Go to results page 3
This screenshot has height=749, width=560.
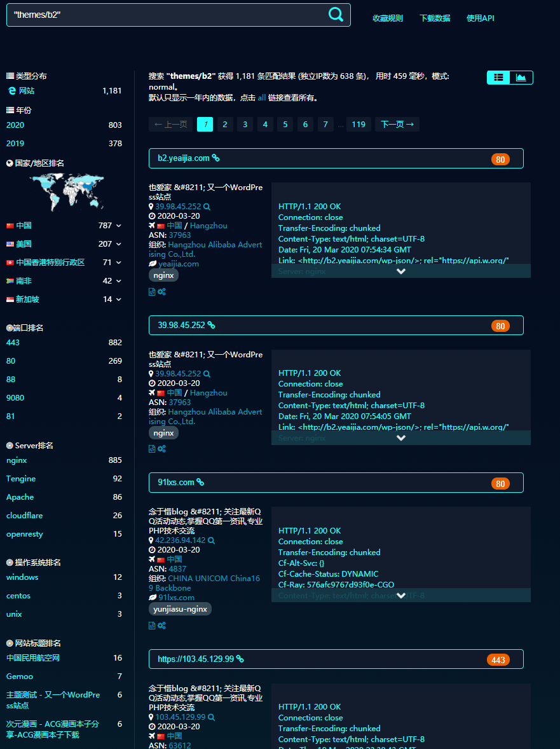pos(245,124)
